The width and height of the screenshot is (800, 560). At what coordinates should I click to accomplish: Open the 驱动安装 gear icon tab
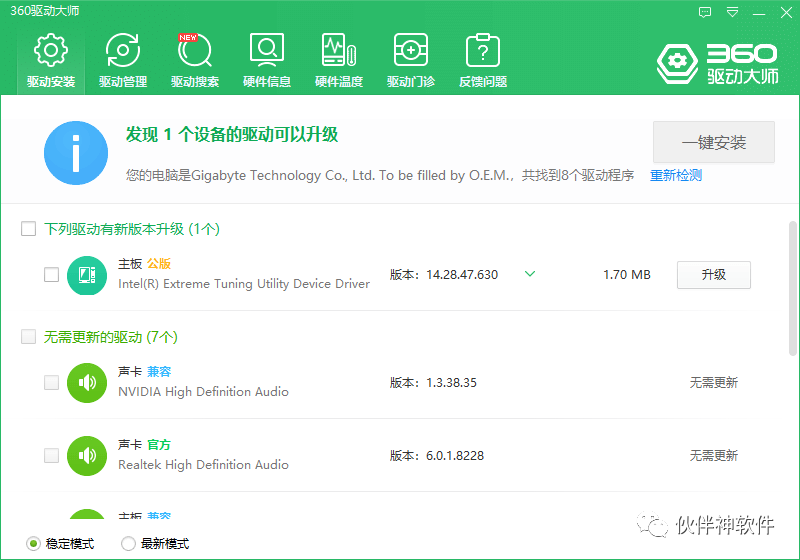51,61
